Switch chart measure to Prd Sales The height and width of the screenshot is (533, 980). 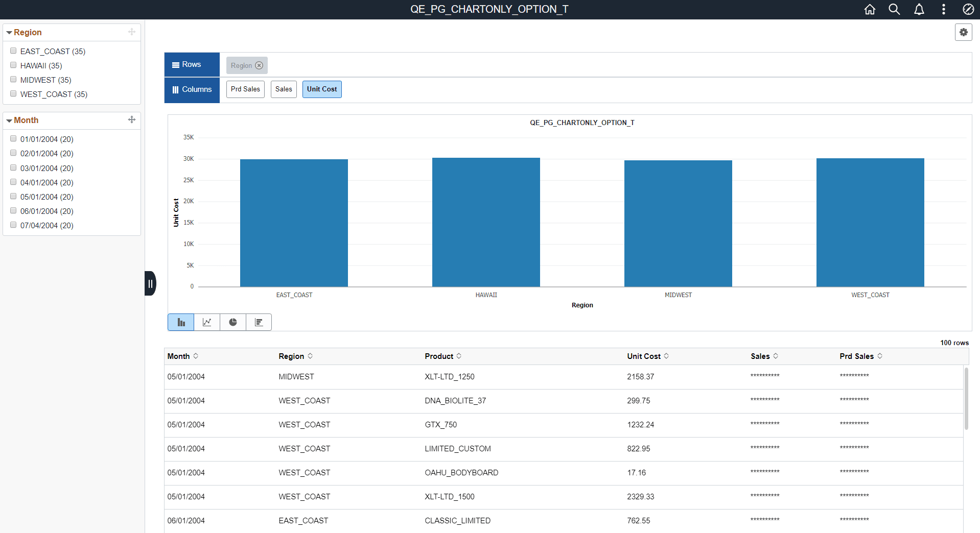coord(245,89)
